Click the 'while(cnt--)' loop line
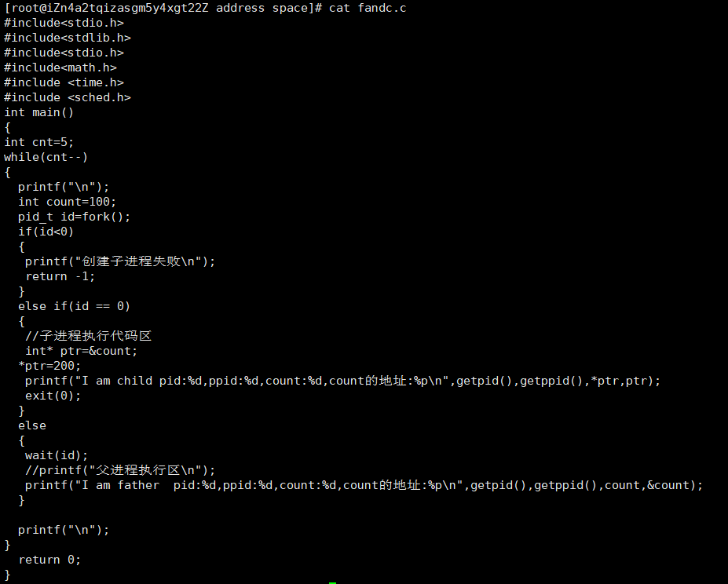 pos(46,157)
